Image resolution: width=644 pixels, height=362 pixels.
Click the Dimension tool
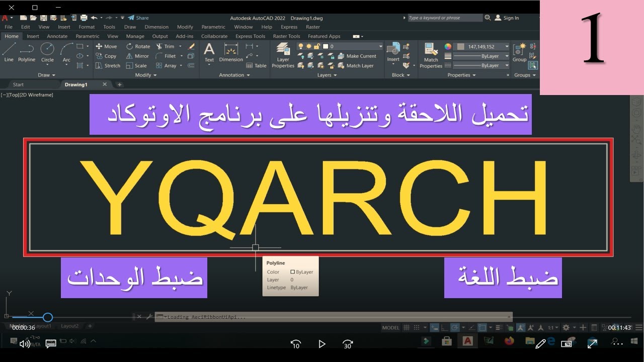point(231,52)
